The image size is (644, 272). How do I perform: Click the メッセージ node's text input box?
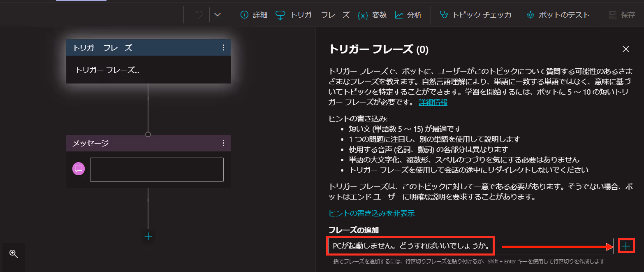tap(157, 170)
